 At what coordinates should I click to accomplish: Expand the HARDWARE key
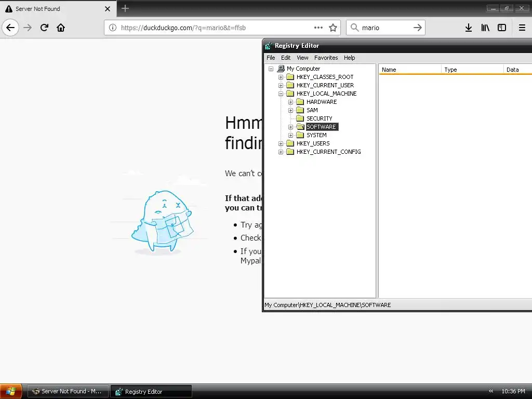[290, 102]
